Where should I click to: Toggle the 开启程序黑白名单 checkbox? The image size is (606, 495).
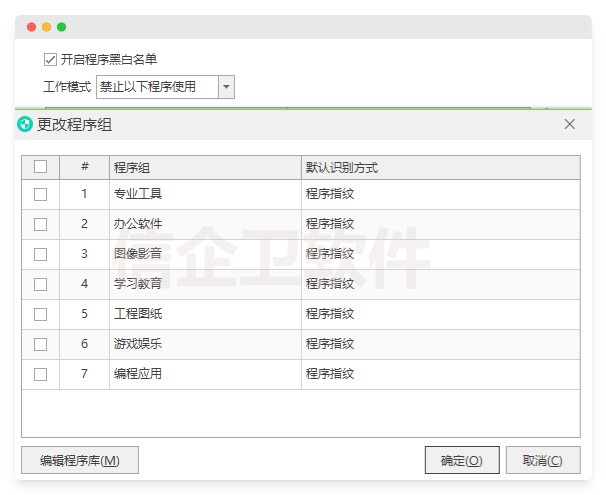pyautogui.click(x=51, y=60)
